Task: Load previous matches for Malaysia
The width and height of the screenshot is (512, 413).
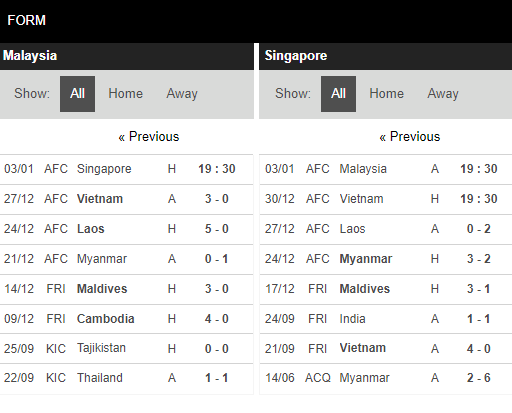Action: click(149, 137)
